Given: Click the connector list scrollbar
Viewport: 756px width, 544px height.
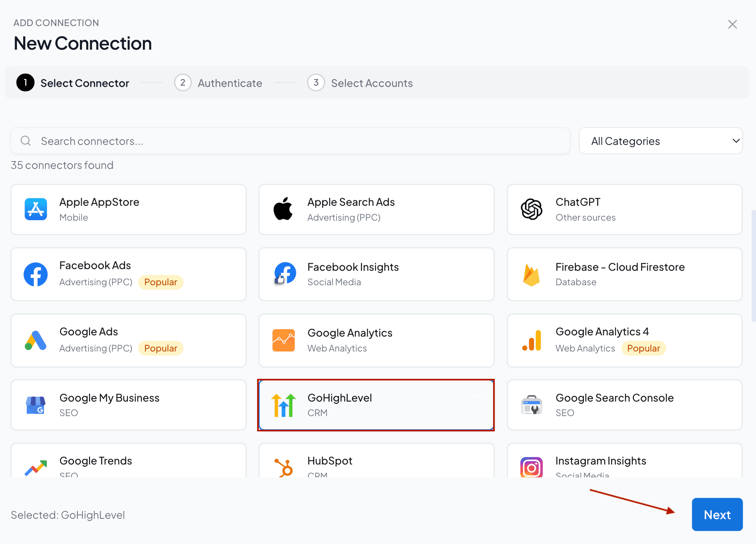Looking at the screenshot, I should tap(754, 266).
